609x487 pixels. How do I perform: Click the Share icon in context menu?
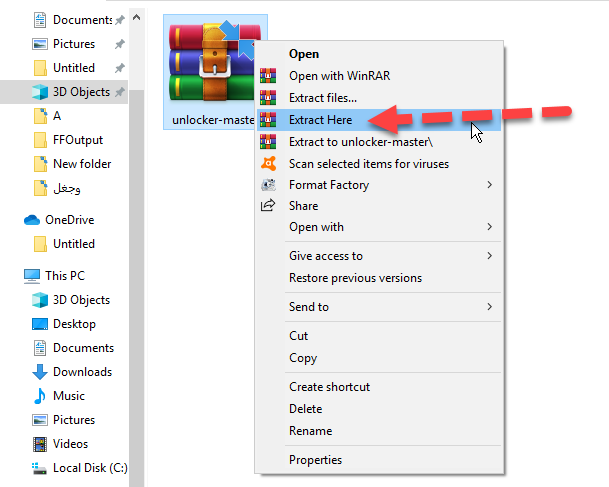click(268, 206)
